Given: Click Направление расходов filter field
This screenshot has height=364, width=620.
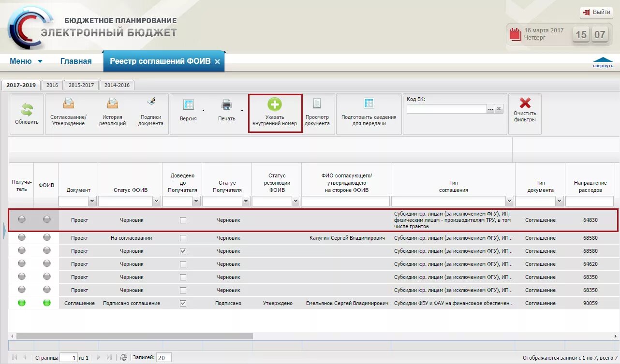Looking at the screenshot, I should (590, 201).
